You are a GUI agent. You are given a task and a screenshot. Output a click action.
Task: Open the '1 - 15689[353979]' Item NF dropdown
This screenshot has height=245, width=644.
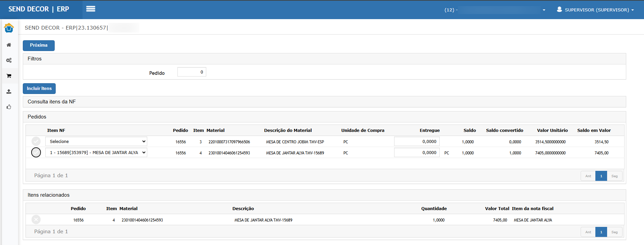click(x=96, y=152)
